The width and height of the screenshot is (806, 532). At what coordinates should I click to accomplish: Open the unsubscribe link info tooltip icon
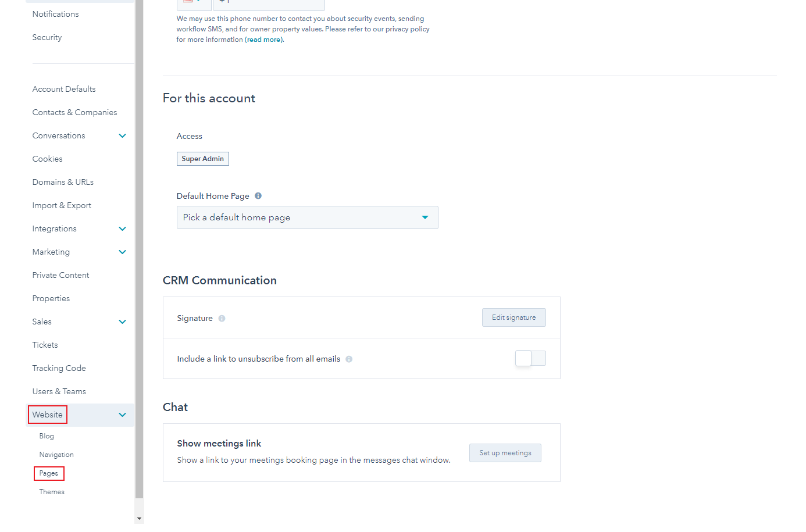[x=348, y=359]
